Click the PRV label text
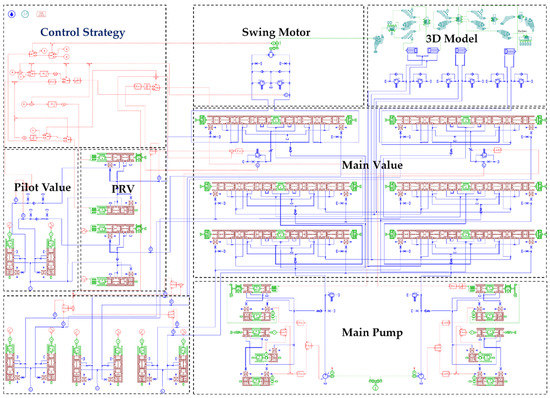550x398 pixels. pyautogui.click(x=123, y=189)
